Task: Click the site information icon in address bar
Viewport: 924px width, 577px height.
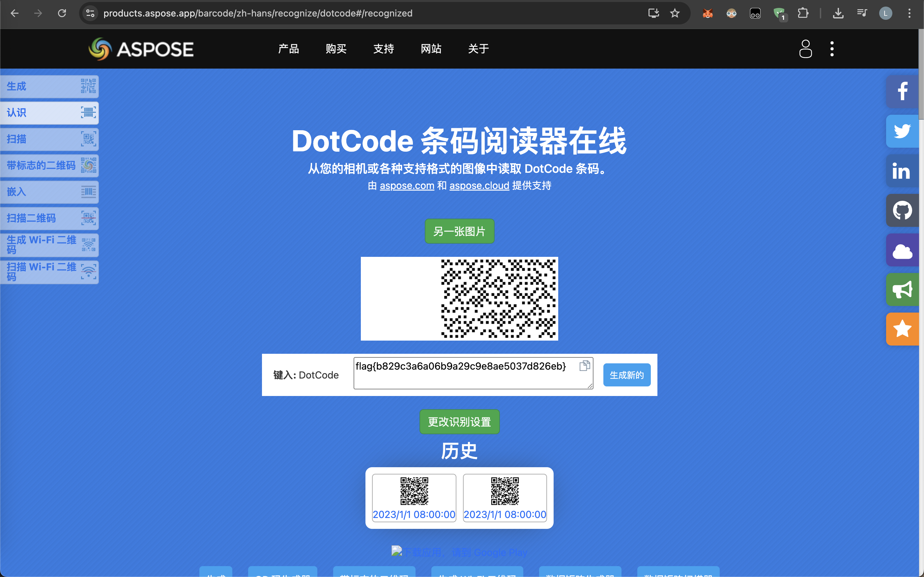Action: (x=90, y=14)
